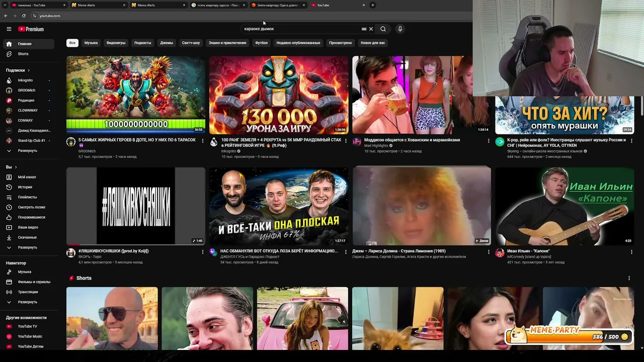Open the Джем Лариса Долина video title
The image size is (644, 362).
click(x=399, y=251)
